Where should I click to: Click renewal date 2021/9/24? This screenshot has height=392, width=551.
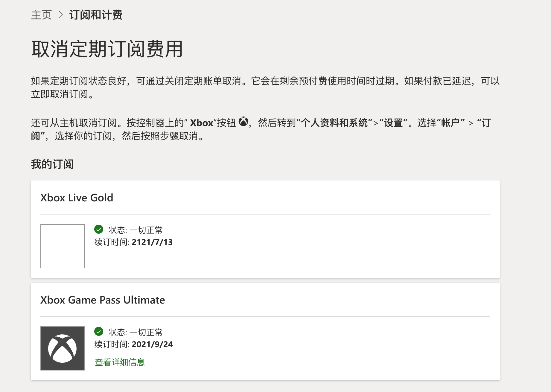click(x=152, y=344)
